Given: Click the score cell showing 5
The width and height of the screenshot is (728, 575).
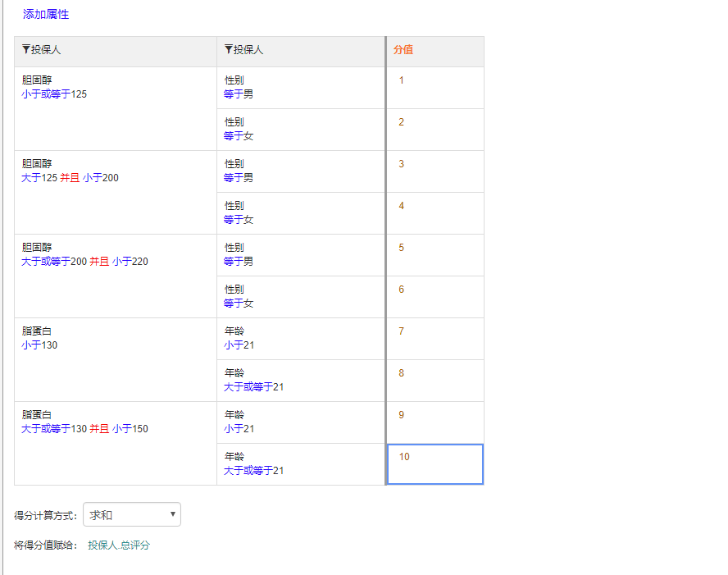Looking at the screenshot, I should pyautogui.click(x=435, y=255).
